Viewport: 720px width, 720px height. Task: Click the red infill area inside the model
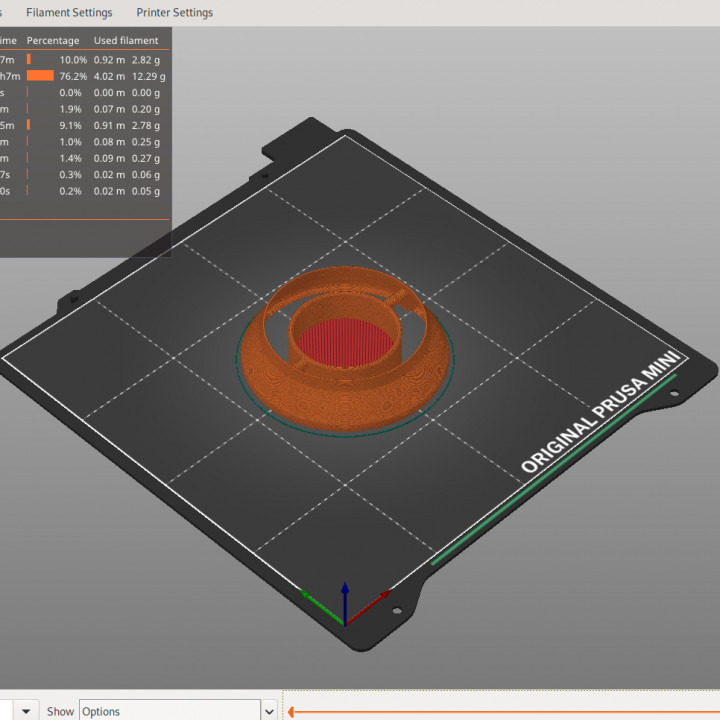click(x=345, y=343)
